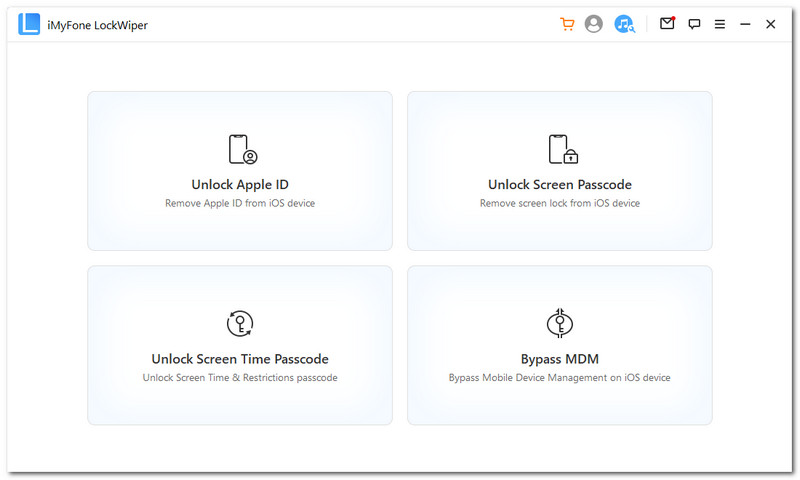Click the Unlock Apple ID phone icon
The height and width of the screenshot is (480, 800).
(x=241, y=149)
